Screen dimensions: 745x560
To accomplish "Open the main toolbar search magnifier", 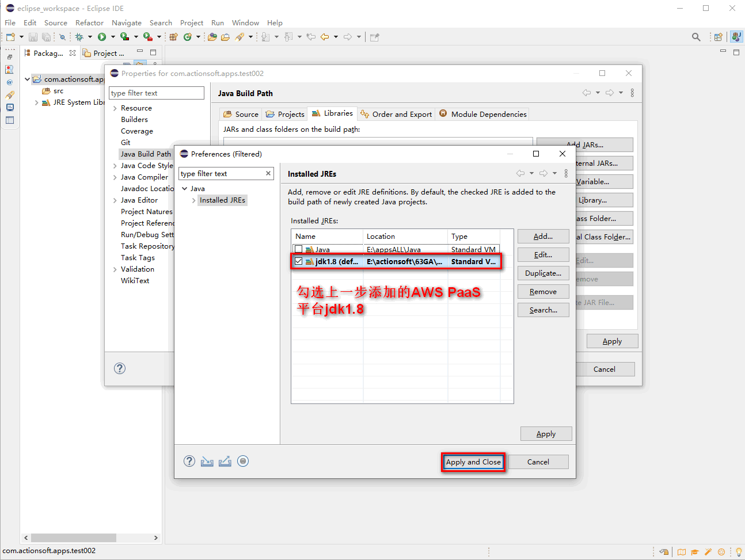I will [696, 37].
